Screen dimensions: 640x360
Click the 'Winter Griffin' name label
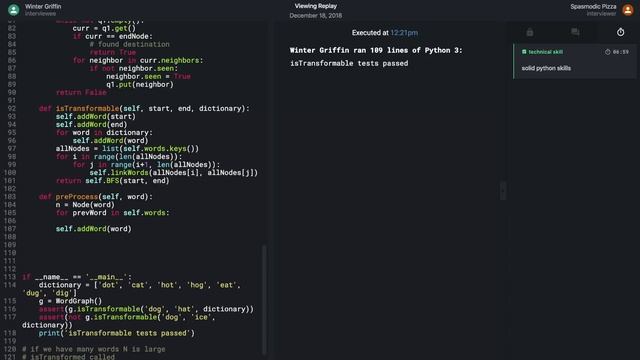click(43, 7)
